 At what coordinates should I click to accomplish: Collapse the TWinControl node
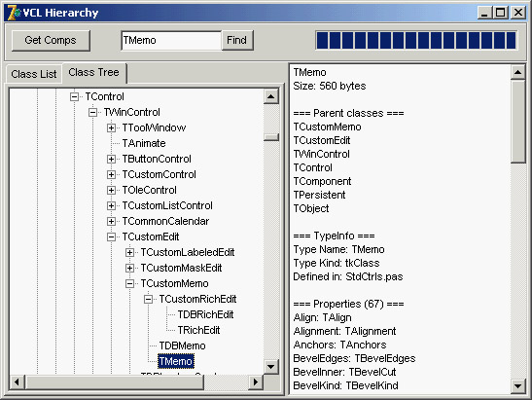[92, 112]
